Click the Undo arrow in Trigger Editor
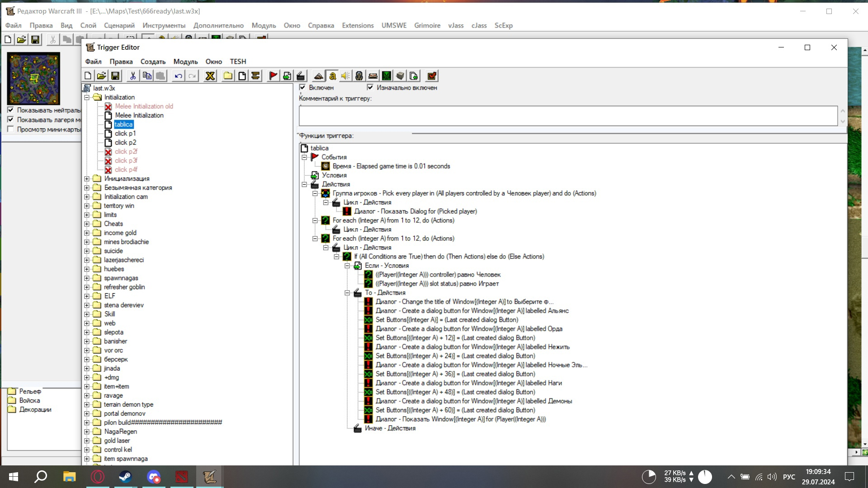 [x=179, y=76]
